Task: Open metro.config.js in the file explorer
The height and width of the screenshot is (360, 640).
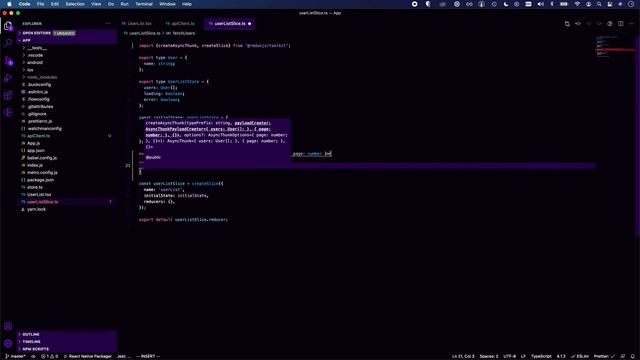Action: [x=67, y=173]
